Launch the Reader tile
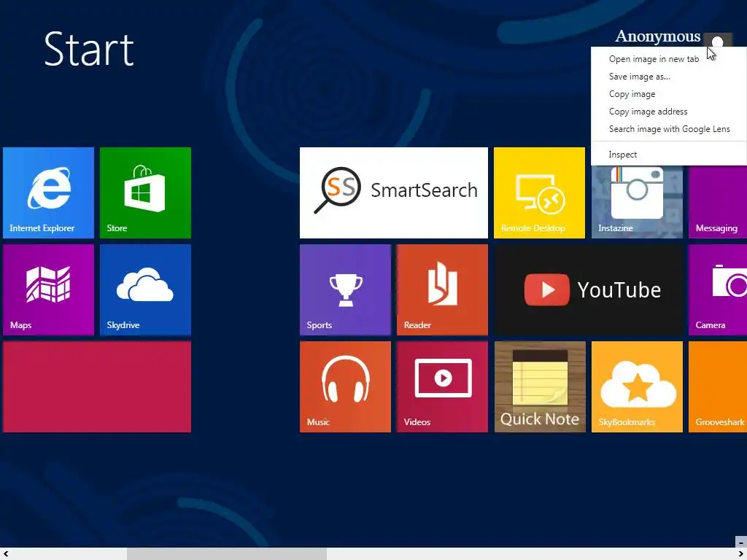Screen dimensions: 747x560 coord(442,289)
